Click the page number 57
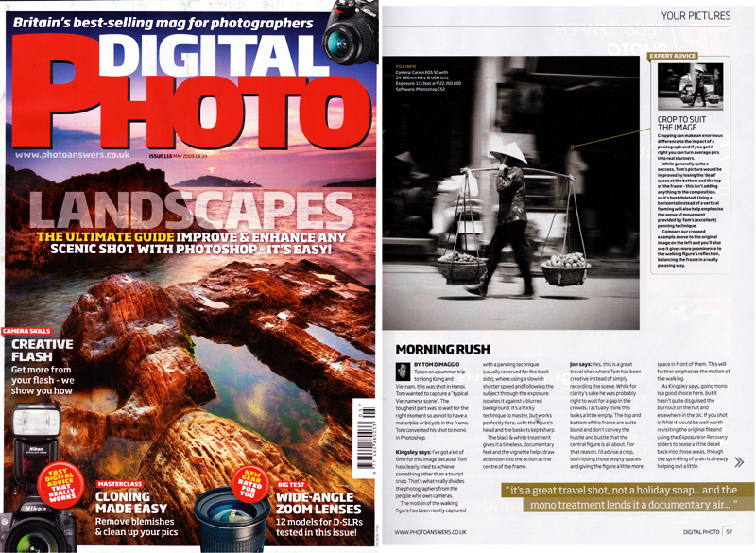This screenshot has width=756, height=553. (729, 532)
